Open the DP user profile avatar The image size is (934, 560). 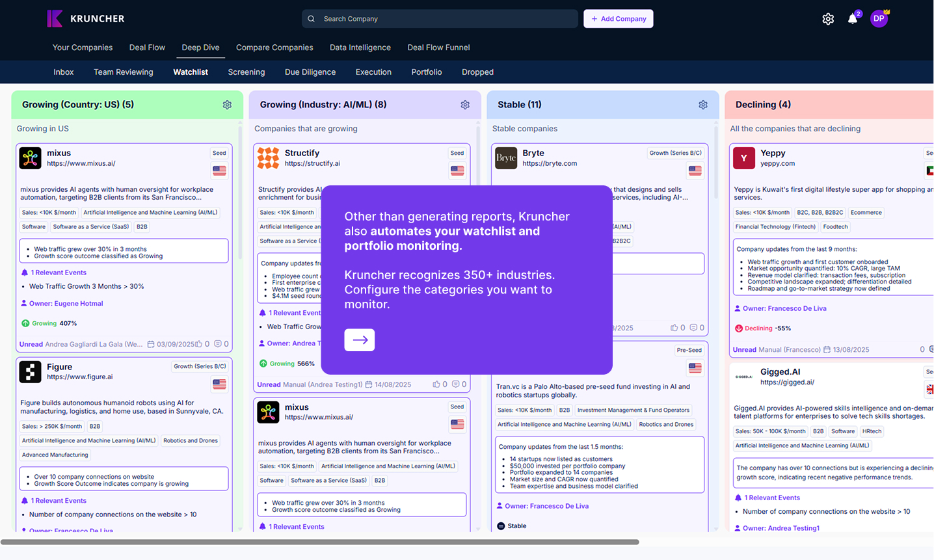pos(879,19)
